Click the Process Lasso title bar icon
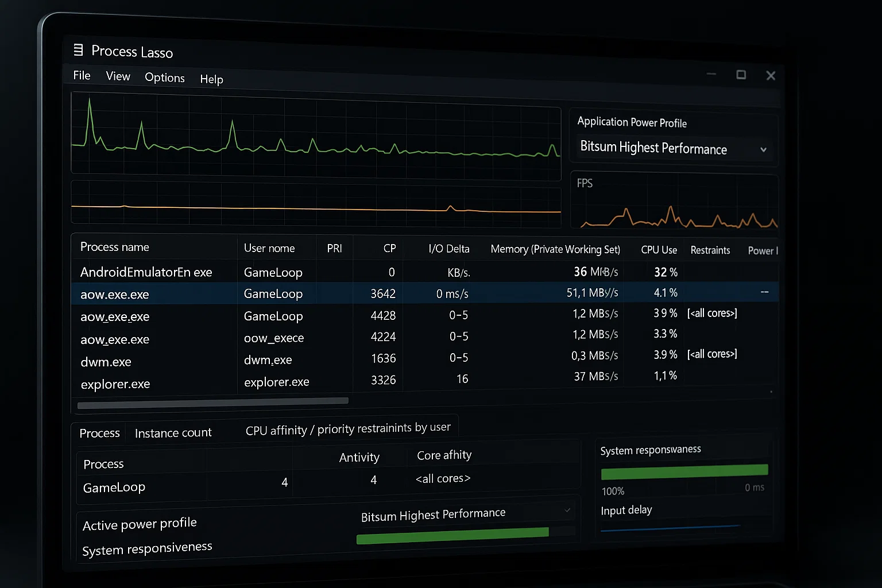The width and height of the screenshot is (882, 588). [79, 50]
